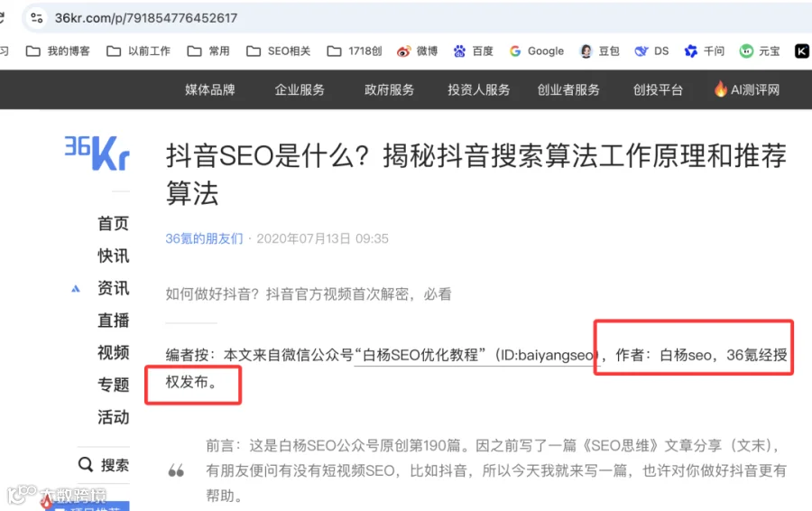Viewport: 812px width, 511px height.
Task: Click the 搜索 search button in sidebar
Action: pyautogui.click(x=104, y=465)
